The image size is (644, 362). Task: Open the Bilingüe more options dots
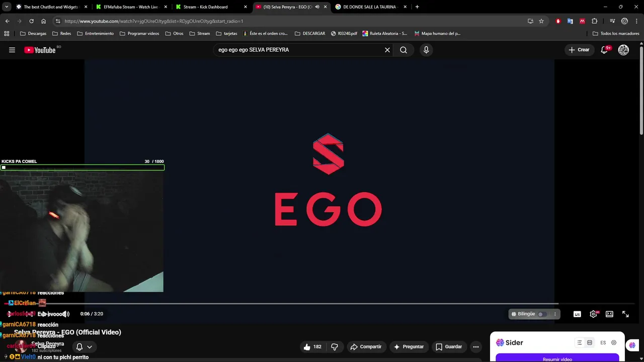(x=555, y=314)
